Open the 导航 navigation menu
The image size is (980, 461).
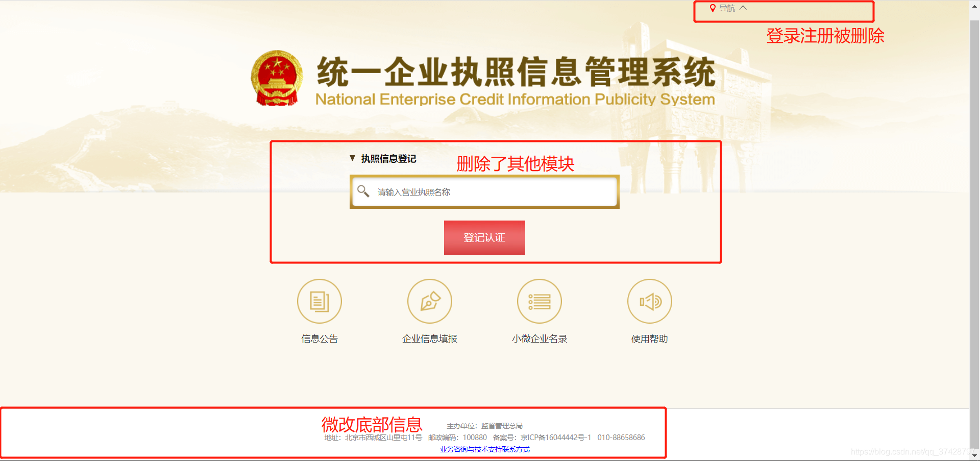click(727, 8)
